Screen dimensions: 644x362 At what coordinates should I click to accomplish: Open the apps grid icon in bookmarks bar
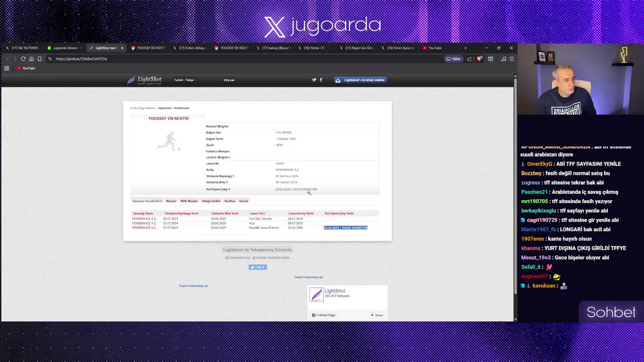click(x=7, y=68)
